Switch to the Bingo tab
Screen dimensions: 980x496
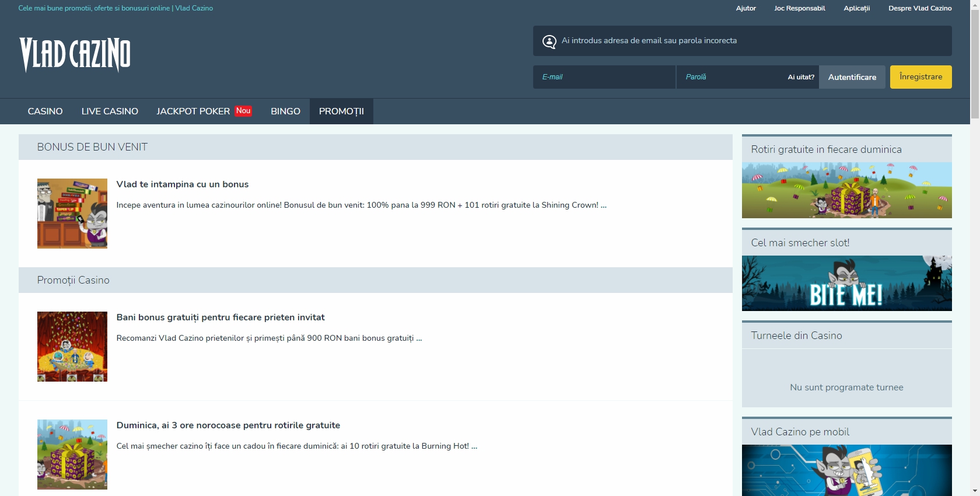285,111
